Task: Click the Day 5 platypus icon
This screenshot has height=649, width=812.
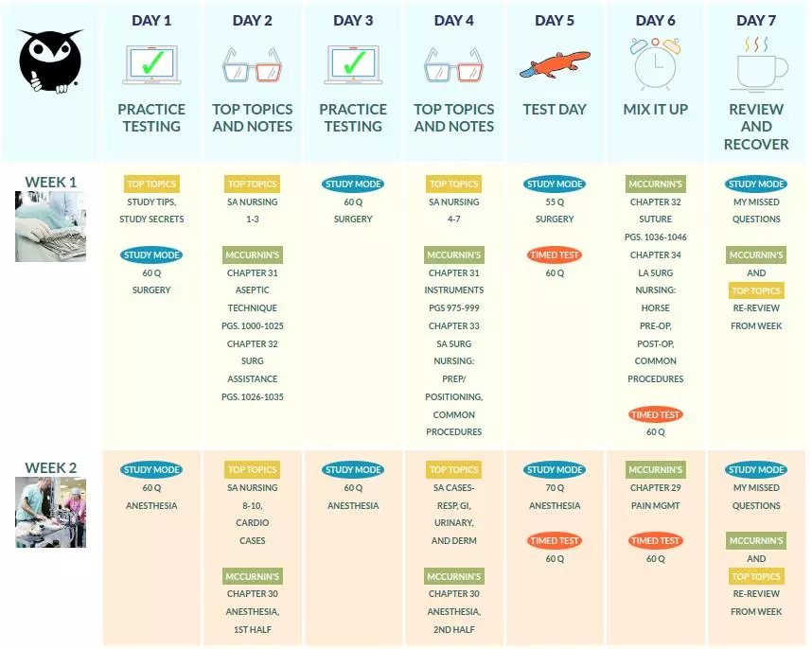Action: [555, 64]
